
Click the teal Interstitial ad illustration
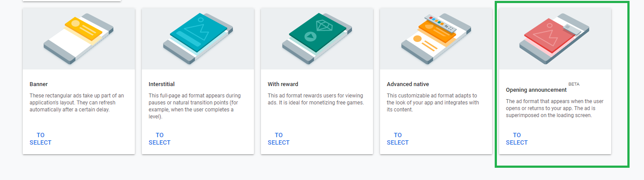tap(198, 39)
